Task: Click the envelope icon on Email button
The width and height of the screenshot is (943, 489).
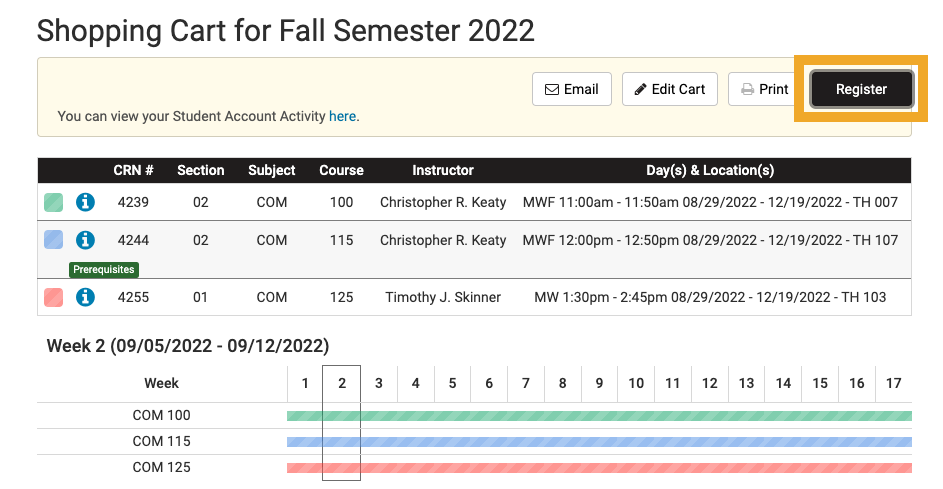Action: click(x=551, y=90)
